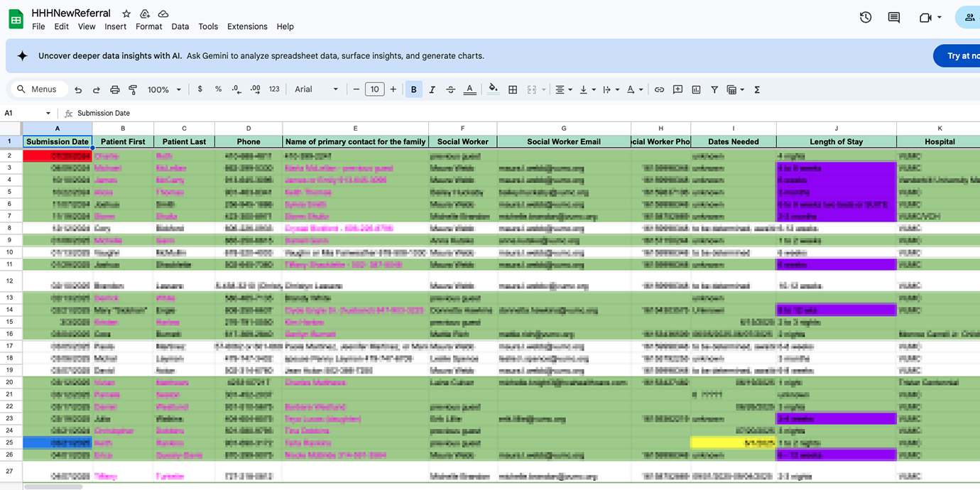Activate the paint format tool

(133, 89)
